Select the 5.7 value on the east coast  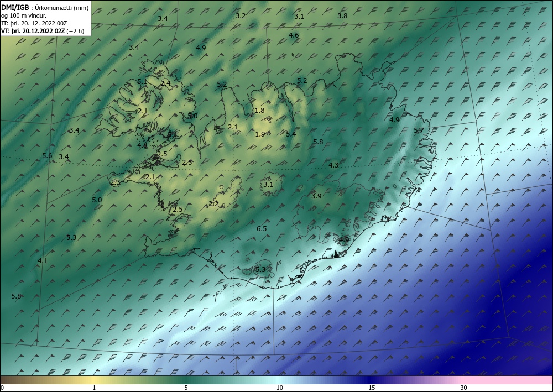click(x=419, y=130)
